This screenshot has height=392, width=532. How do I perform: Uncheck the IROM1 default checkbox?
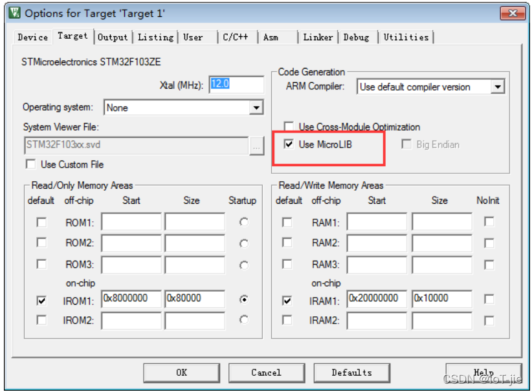(x=41, y=300)
